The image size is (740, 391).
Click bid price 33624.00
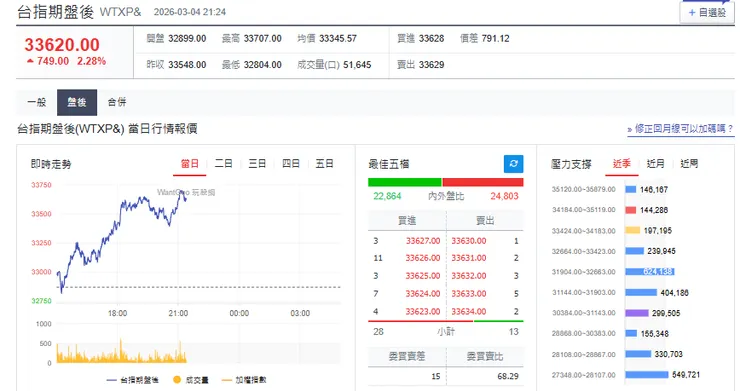(423, 294)
